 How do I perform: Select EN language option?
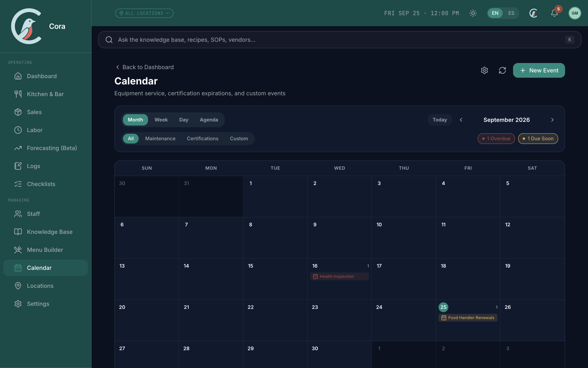point(495,13)
